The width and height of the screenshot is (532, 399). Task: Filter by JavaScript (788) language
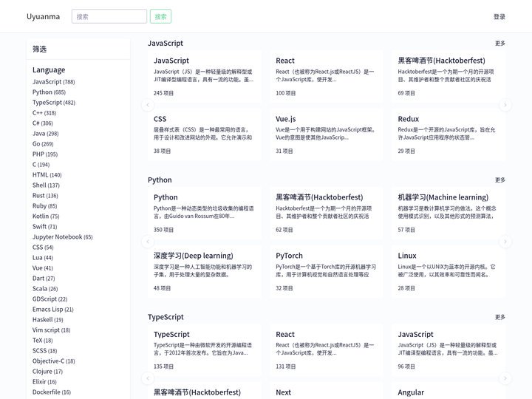click(54, 82)
